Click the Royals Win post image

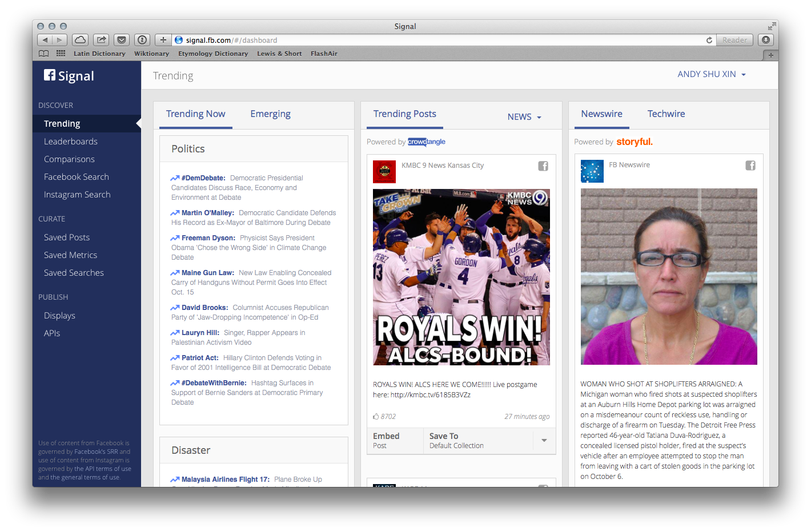pos(461,277)
